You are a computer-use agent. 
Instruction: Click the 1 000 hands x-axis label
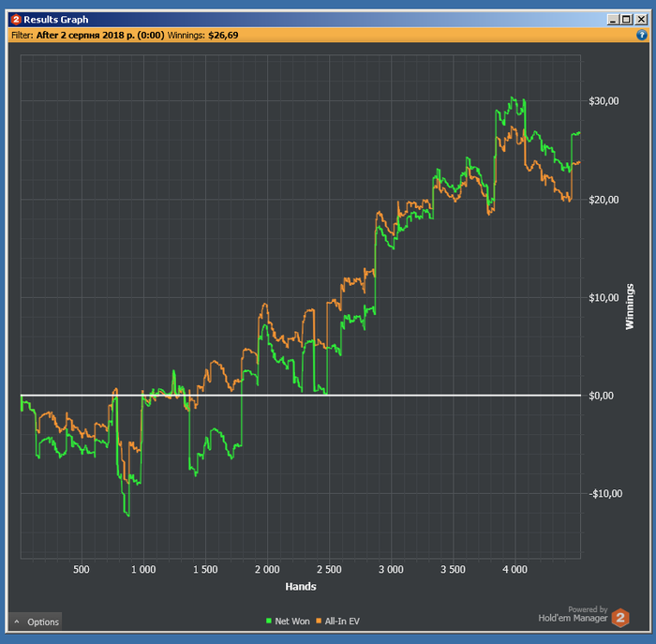pyautogui.click(x=143, y=569)
